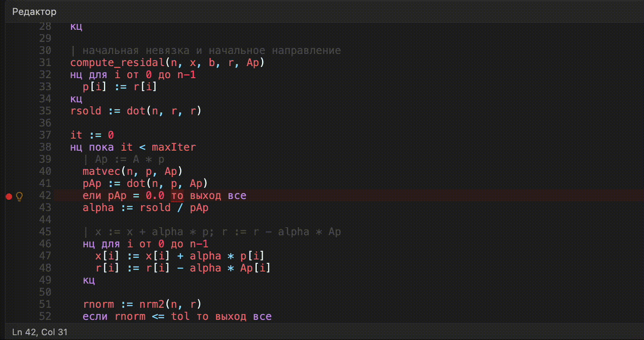Click the underlined 'то' error on line 42

pyautogui.click(x=177, y=196)
